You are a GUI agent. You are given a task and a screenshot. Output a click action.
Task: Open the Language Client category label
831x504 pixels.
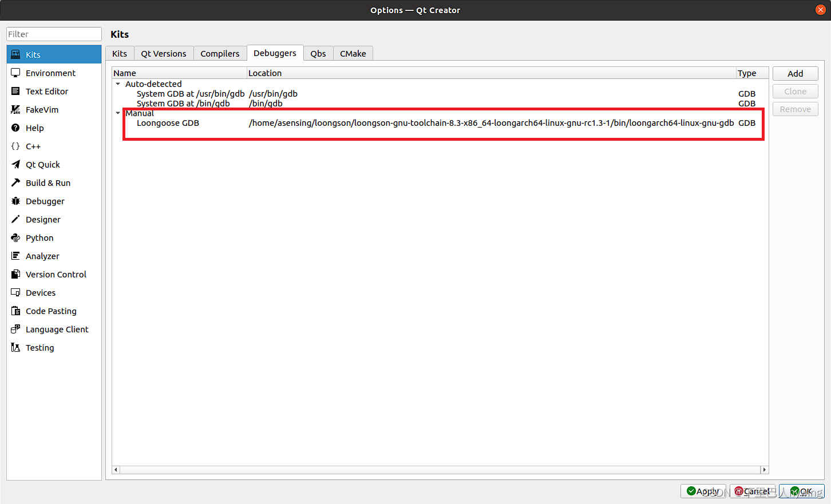point(57,329)
